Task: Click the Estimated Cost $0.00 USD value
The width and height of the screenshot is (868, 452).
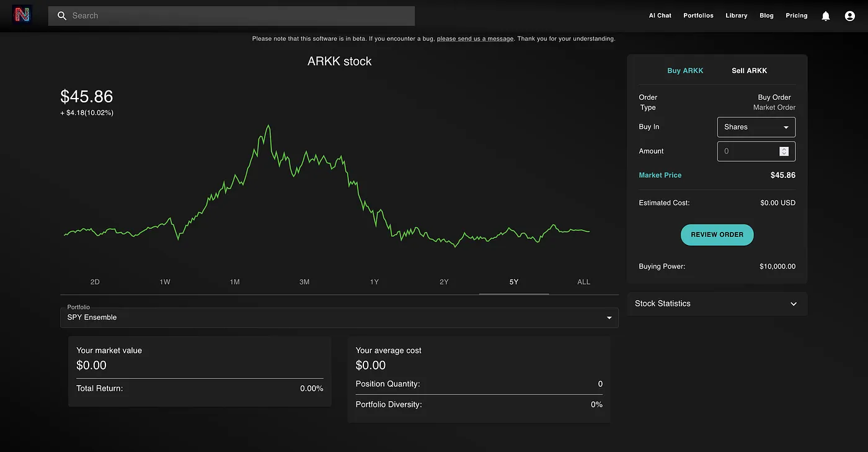Action: [x=777, y=203]
